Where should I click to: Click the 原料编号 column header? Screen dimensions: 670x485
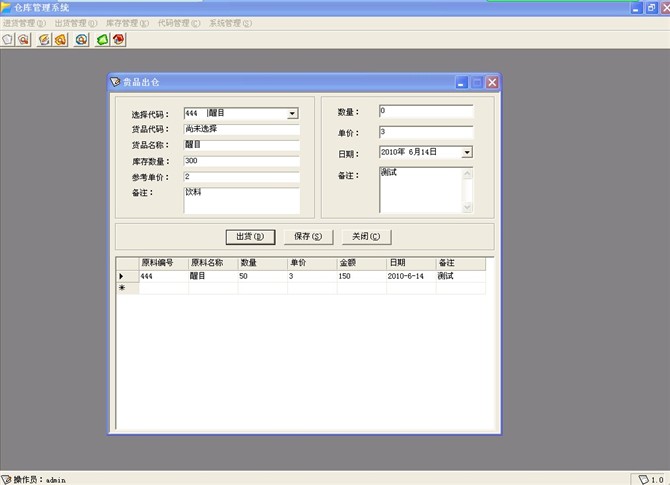(x=164, y=263)
